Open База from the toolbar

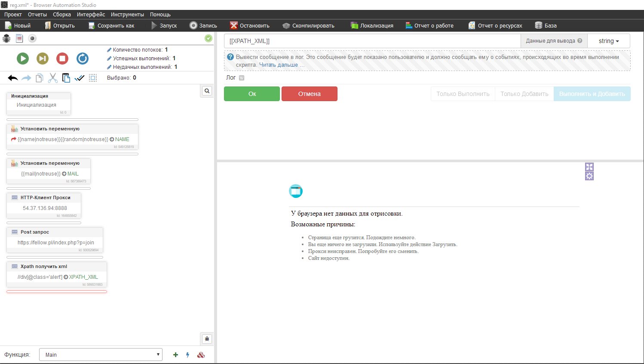(546, 25)
